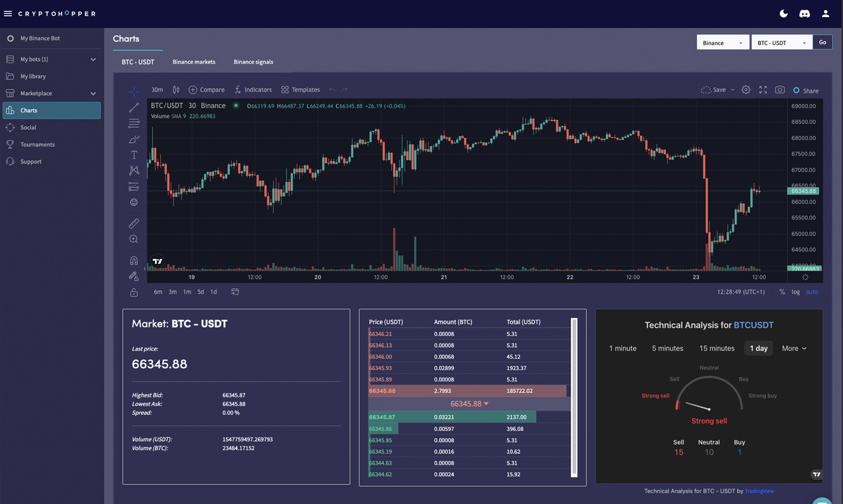The height and width of the screenshot is (504, 843).
Task: Open the hamburger menu icon
Action: (x=8, y=13)
